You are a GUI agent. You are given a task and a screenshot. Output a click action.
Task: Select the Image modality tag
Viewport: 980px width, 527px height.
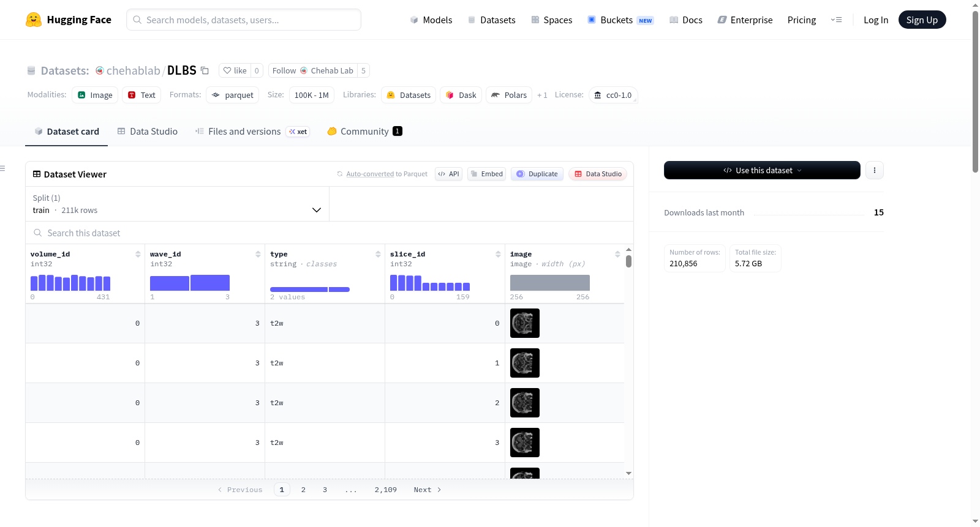click(95, 95)
